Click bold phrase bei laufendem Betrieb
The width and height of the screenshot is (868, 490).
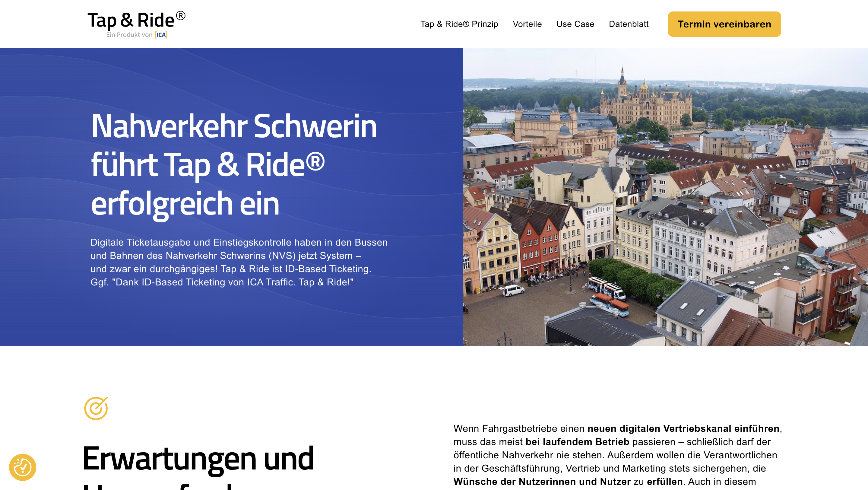click(x=577, y=442)
